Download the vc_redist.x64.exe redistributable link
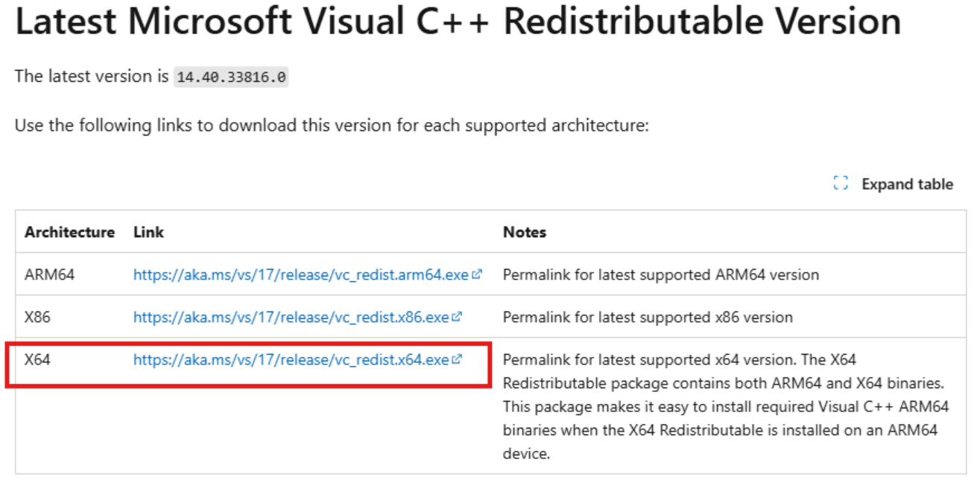The image size is (980, 489). (291, 359)
